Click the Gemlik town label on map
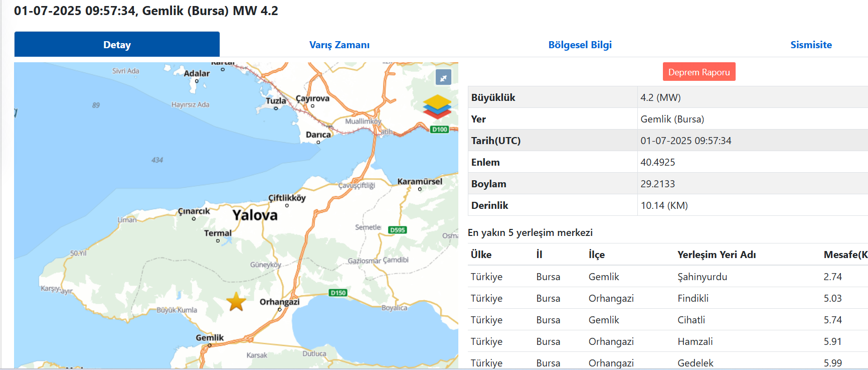The image size is (868, 370). 210,337
